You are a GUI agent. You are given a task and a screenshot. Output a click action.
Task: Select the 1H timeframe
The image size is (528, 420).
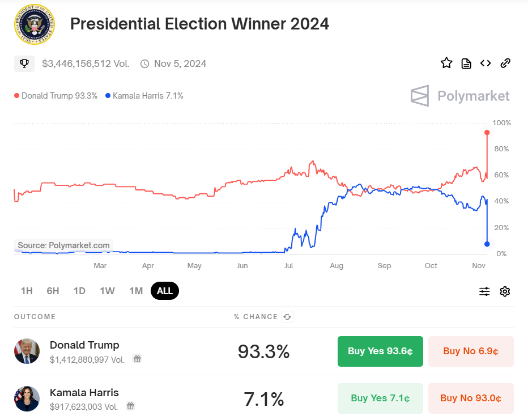(26, 291)
